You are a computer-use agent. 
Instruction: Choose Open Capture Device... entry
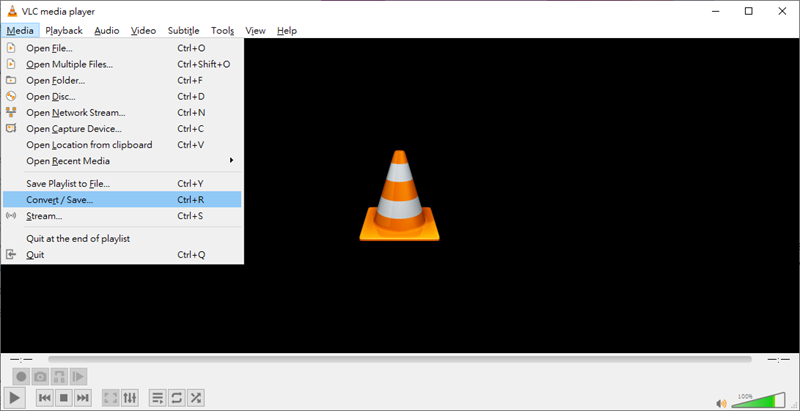click(122, 129)
